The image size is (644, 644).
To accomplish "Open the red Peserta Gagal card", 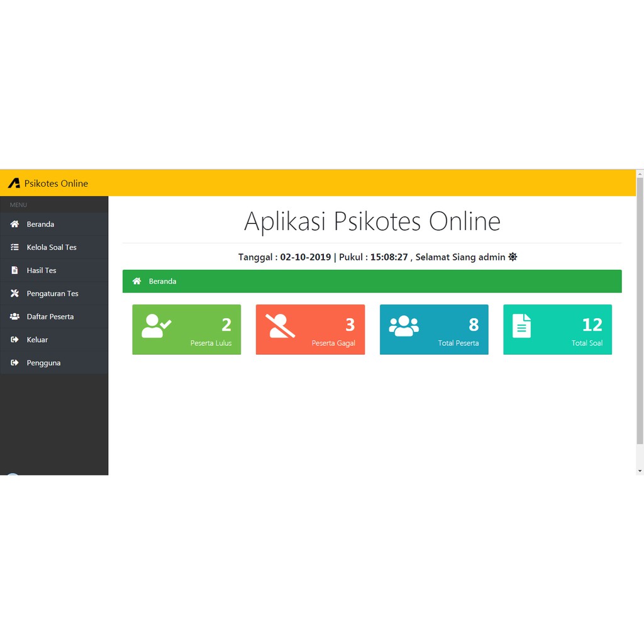I will 310,330.
